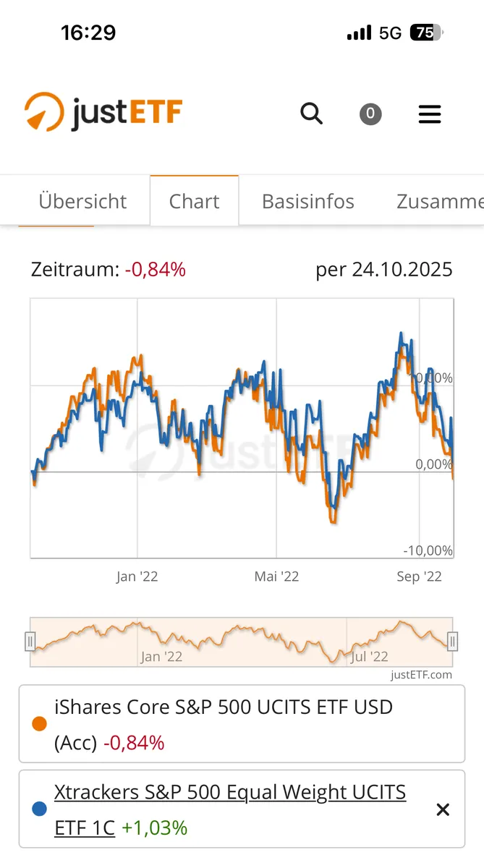Tap the iShares Core S&P 500 entry
Screen dimensions: 484x868
point(223,707)
